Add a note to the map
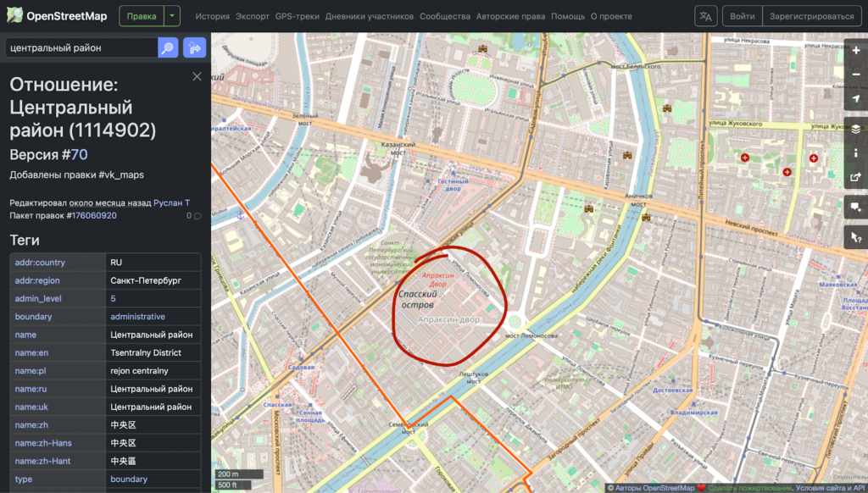This screenshot has width=868, height=493. pos(855,208)
